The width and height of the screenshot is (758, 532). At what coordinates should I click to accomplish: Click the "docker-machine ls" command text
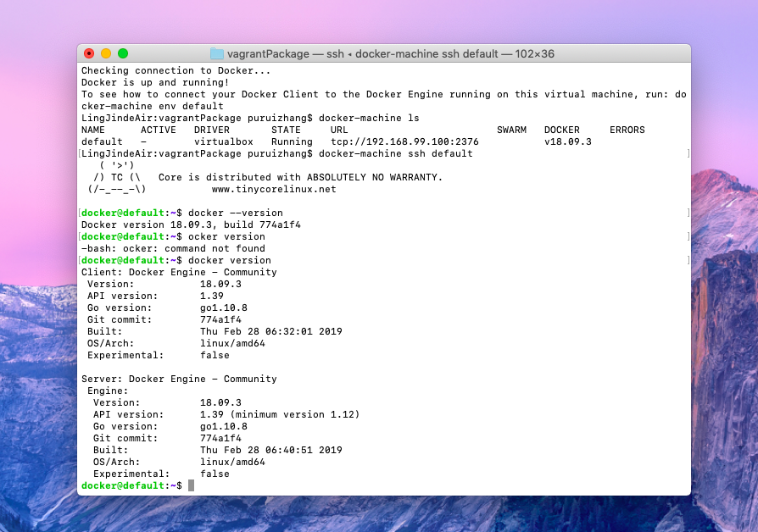pyautogui.click(x=369, y=118)
